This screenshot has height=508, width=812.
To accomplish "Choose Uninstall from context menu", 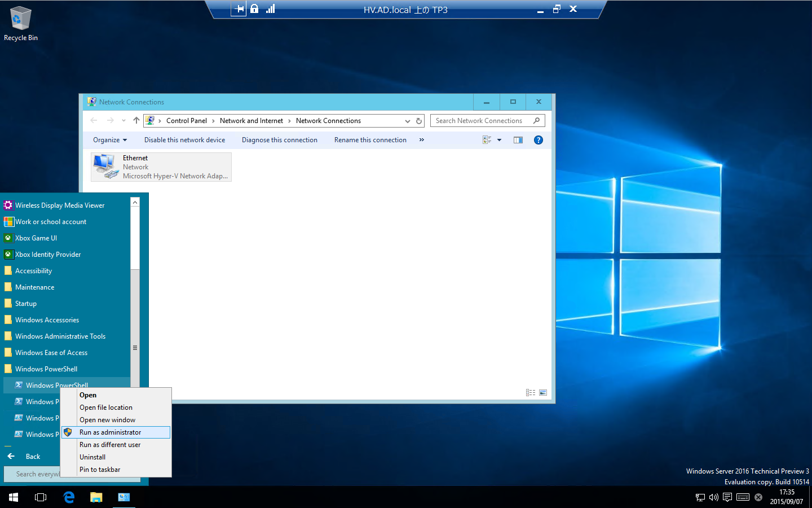I will [116, 457].
